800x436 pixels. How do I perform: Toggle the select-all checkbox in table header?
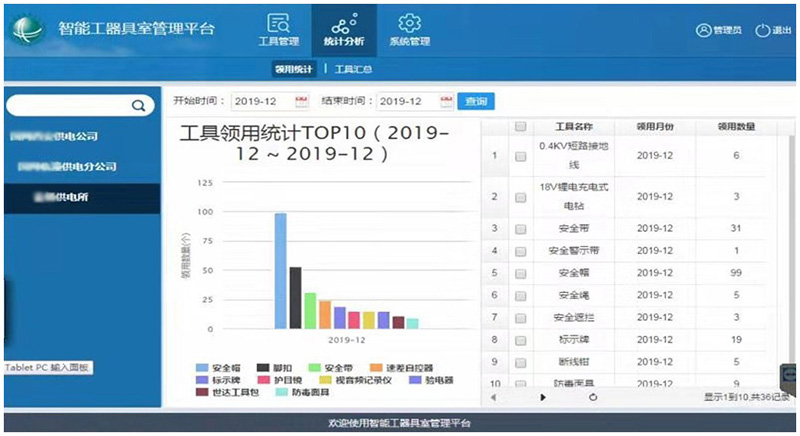tap(520, 126)
